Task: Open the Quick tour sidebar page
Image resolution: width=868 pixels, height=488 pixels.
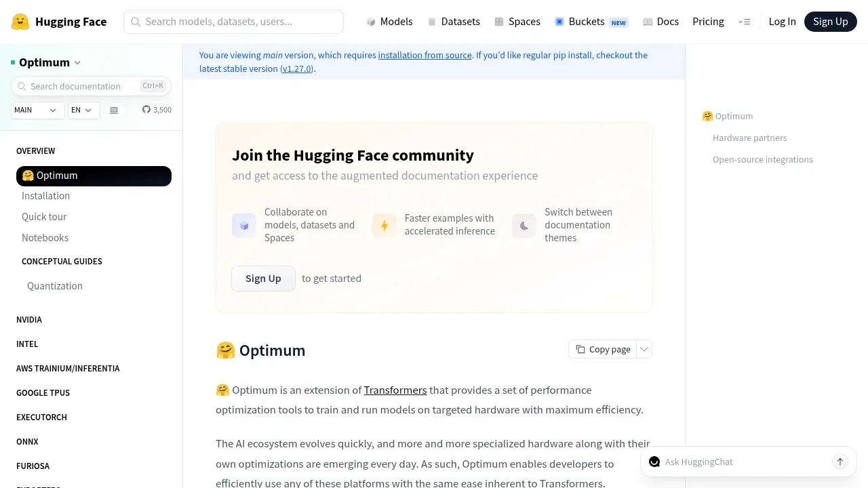Action: point(44,217)
